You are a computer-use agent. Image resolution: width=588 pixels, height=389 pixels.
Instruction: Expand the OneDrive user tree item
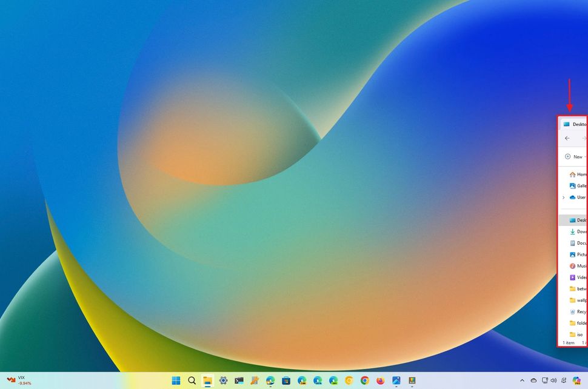coord(563,197)
